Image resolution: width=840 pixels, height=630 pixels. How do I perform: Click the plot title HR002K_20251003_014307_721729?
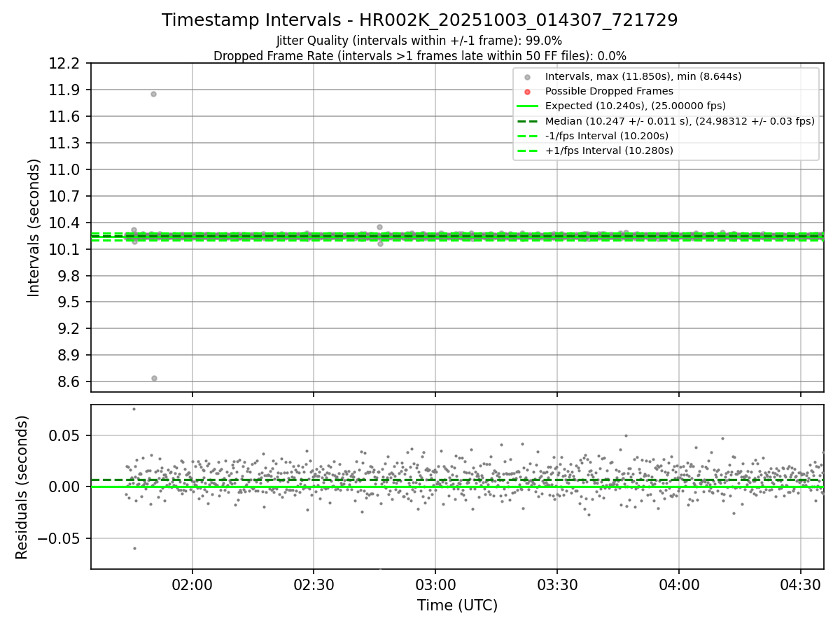click(419, 20)
